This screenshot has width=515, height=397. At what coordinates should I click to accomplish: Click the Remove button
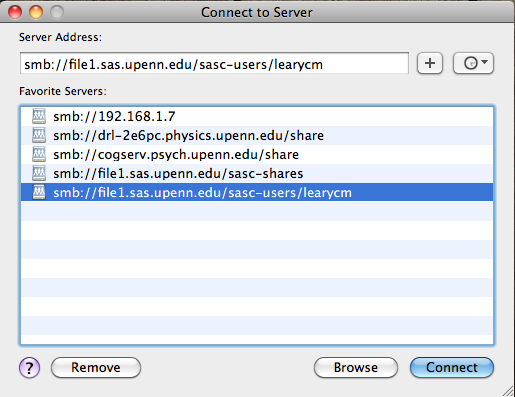(x=96, y=367)
